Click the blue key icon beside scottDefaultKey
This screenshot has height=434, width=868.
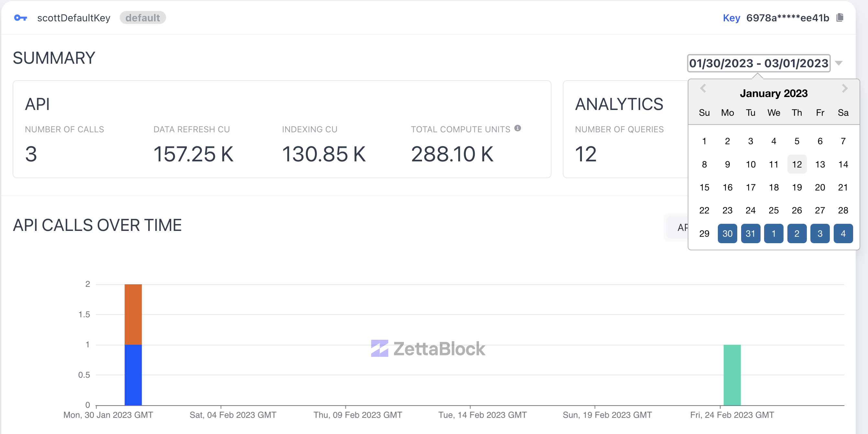point(21,18)
